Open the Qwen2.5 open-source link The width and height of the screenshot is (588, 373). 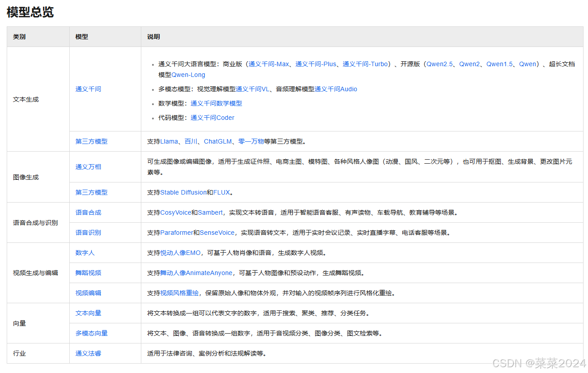coord(440,64)
